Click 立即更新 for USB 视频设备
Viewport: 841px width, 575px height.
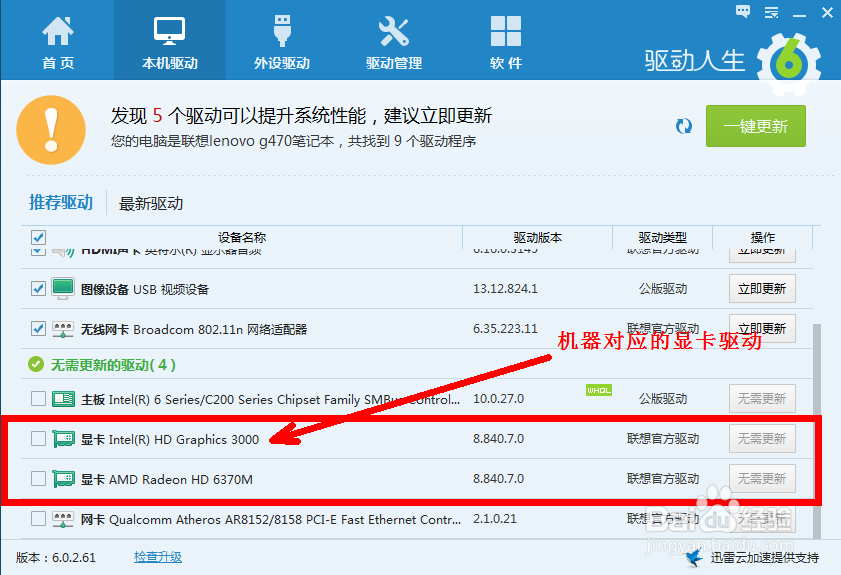(x=762, y=289)
